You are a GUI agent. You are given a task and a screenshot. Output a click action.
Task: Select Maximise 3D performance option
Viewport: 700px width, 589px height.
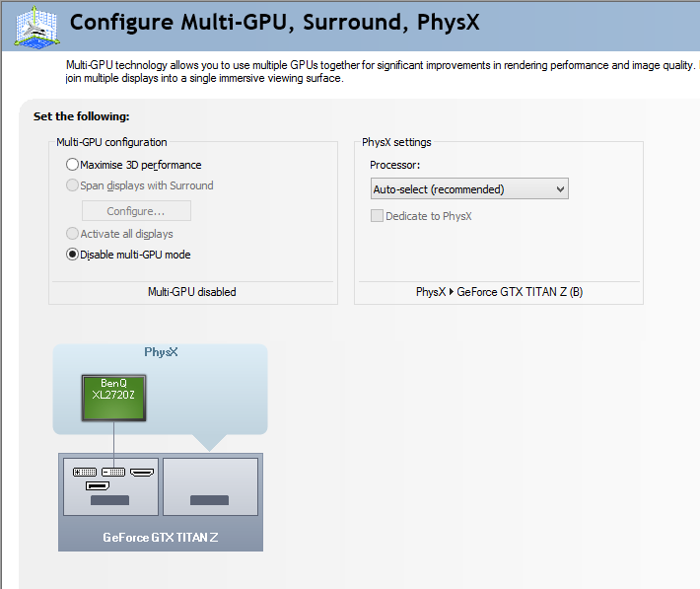[x=73, y=165]
